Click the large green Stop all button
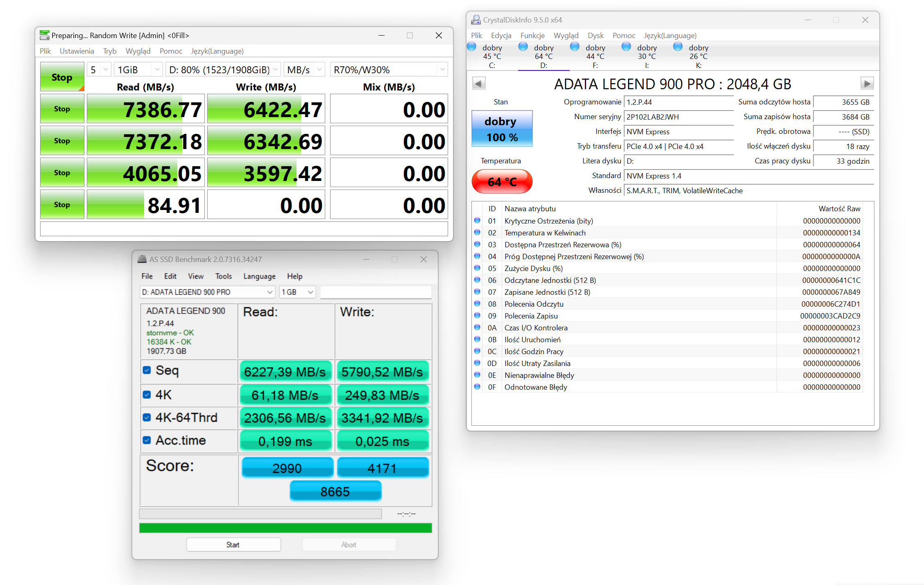This screenshot has height=585, width=924. (x=62, y=77)
